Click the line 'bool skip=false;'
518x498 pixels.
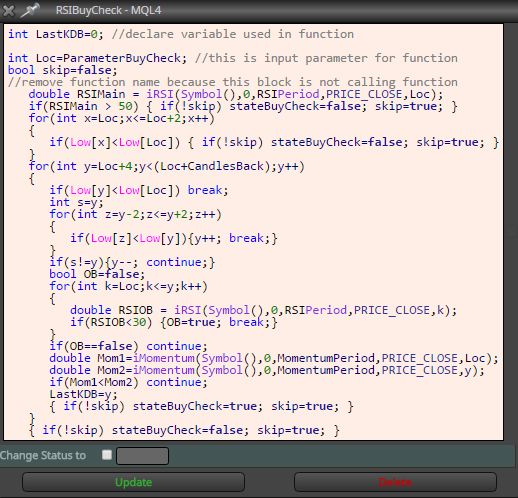point(63,70)
